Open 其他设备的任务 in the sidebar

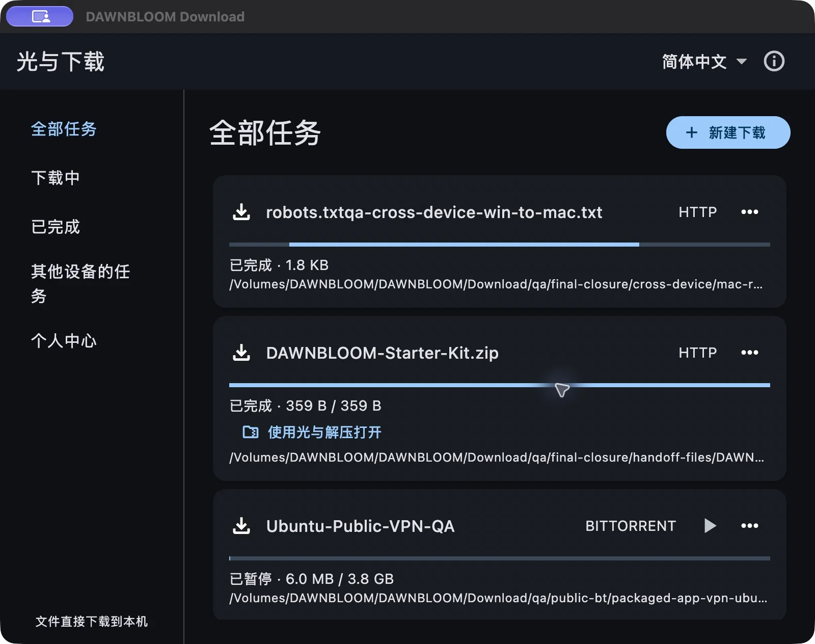[80, 283]
